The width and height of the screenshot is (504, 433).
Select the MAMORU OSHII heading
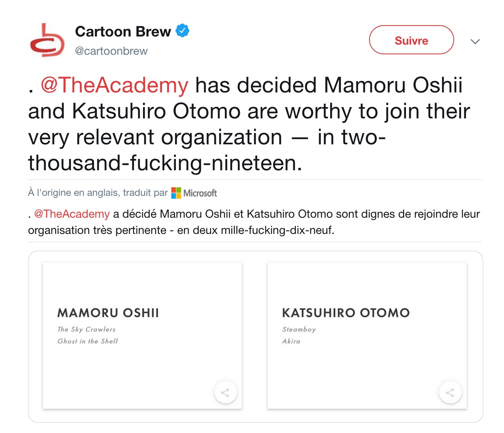pyautogui.click(x=108, y=313)
